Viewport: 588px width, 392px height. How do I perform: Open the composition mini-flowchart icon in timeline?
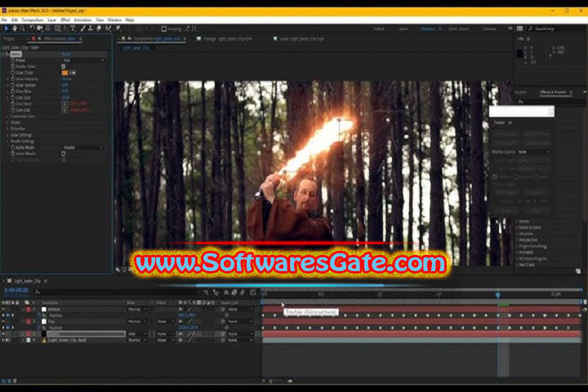pyautogui.click(x=206, y=292)
